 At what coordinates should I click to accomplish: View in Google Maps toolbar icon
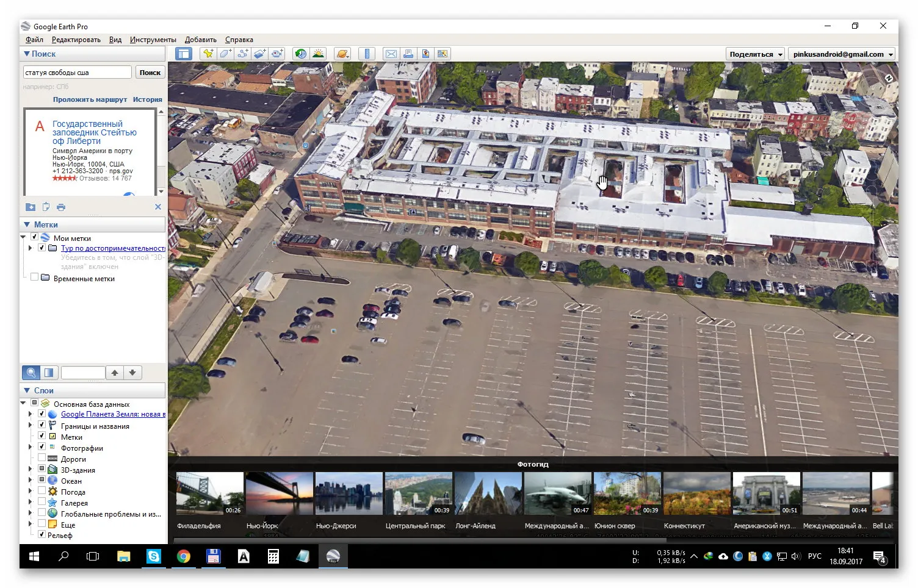443,54
